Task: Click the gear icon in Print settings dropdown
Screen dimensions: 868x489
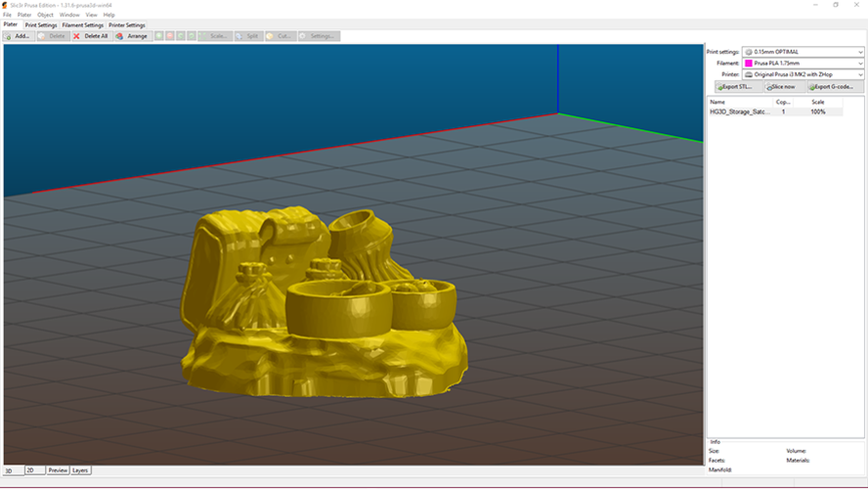Action: [749, 52]
